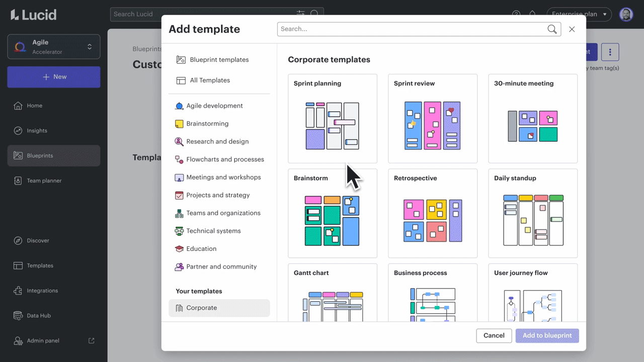Open the Enterprise plan dropdown
Viewport: 644px width, 362px height.
pos(579,14)
